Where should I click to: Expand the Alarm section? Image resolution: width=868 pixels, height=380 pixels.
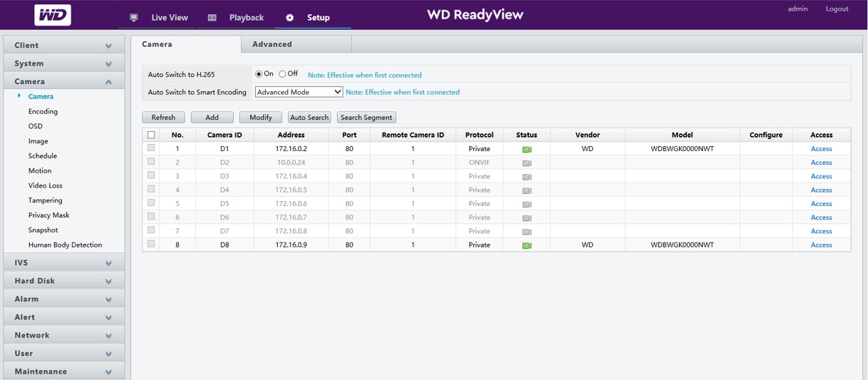point(64,299)
